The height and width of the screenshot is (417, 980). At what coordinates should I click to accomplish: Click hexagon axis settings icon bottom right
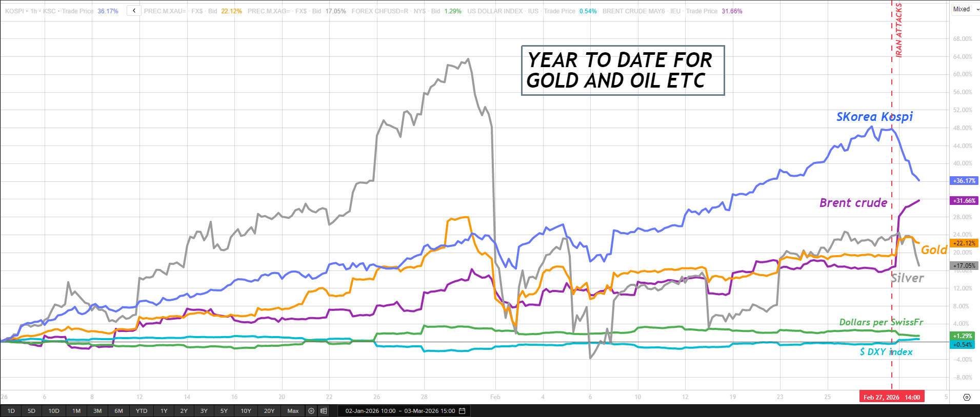(x=967, y=397)
